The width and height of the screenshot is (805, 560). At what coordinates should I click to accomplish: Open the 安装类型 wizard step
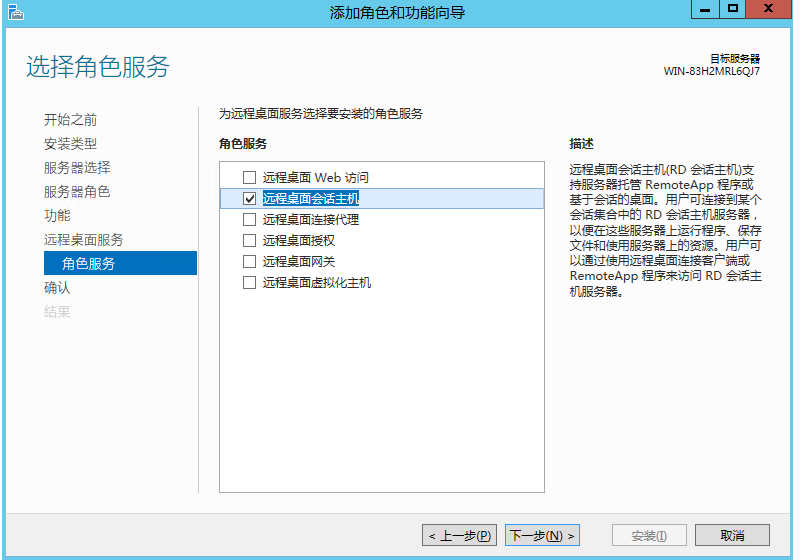[70, 144]
